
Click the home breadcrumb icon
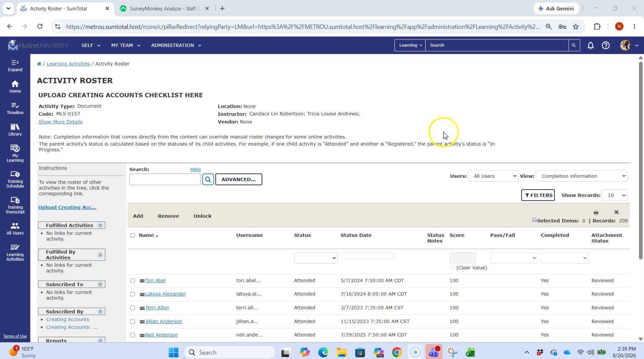39,64
